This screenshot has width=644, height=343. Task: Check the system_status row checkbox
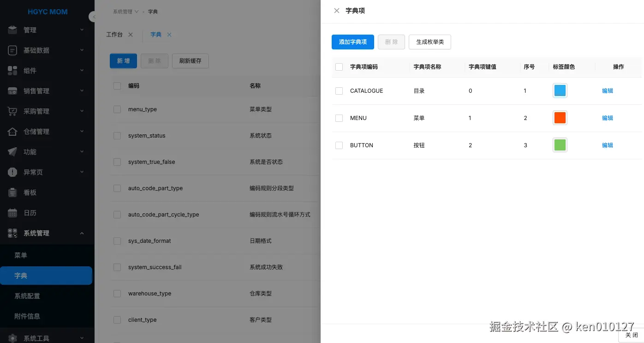click(117, 136)
